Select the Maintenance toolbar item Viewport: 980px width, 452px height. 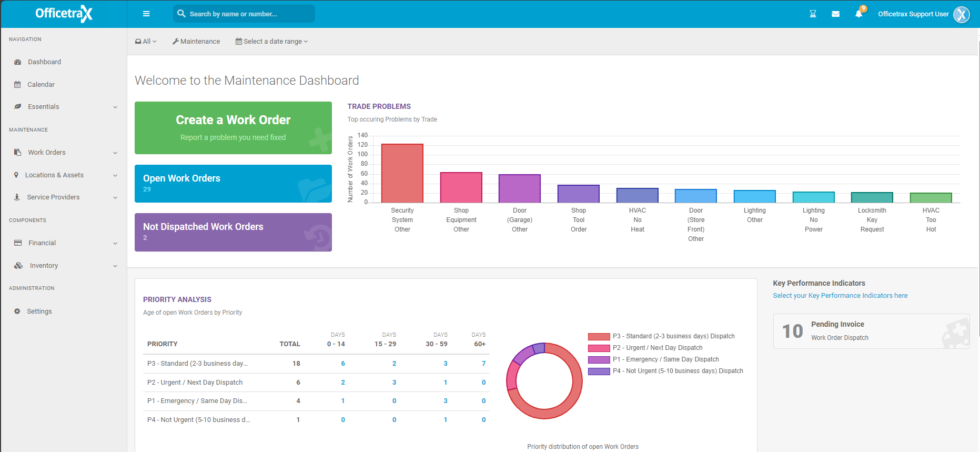pyautogui.click(x=196, y=42)
